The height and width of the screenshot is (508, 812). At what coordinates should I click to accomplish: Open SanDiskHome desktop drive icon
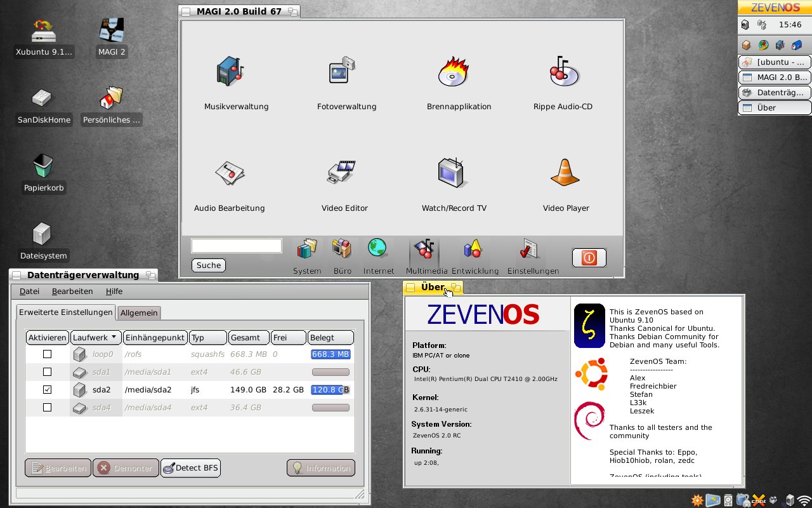(x=43, y=105)
